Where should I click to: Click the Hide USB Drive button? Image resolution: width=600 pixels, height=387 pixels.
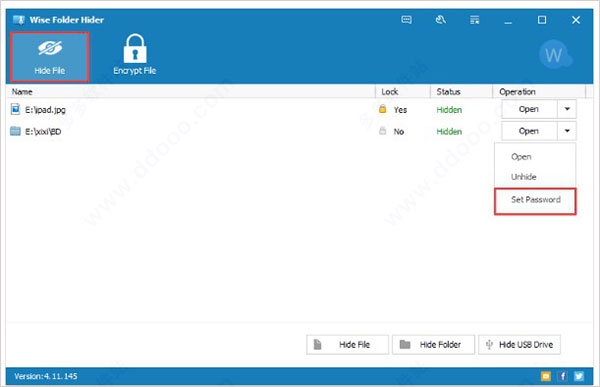[520, 345]
